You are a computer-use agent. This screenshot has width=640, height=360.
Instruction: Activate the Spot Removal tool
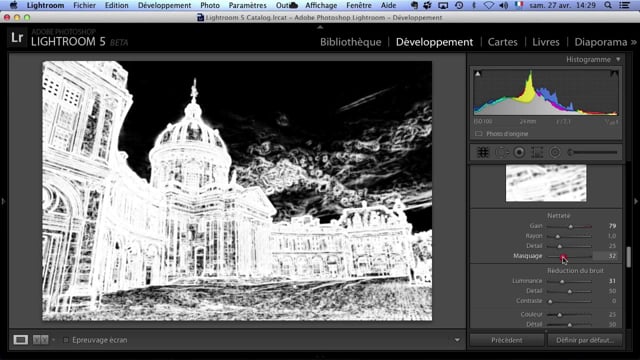click(x=501, y=152)
